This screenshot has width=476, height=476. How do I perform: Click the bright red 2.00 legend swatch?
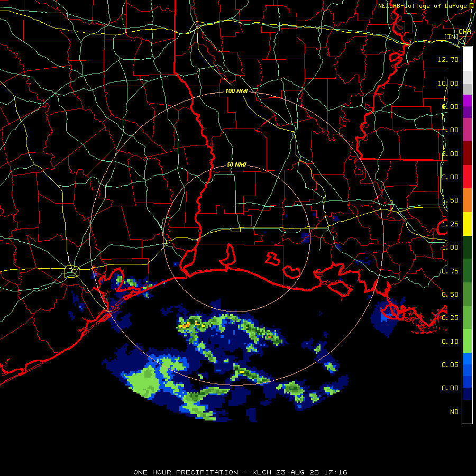click(x=467, y=177)
